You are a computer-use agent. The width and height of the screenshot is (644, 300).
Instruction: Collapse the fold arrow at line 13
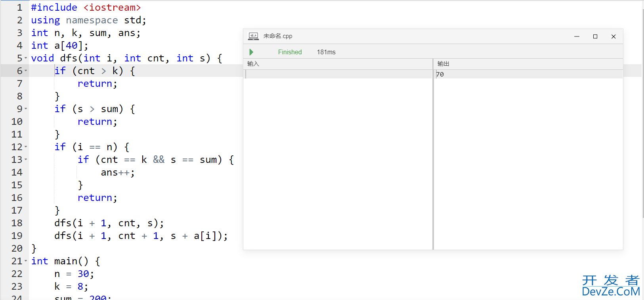pyautogui.click(x=26, y=159)
